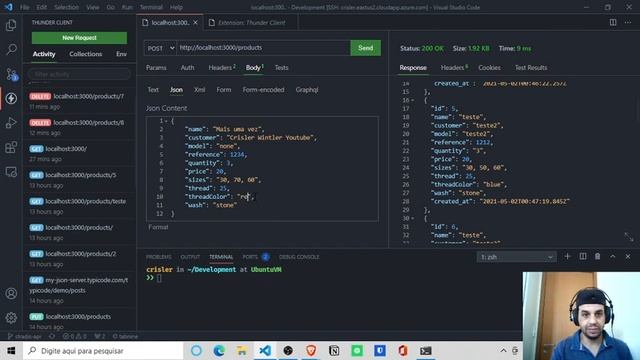Open Microsoft Edge from taskbar
The image size is (640, 360).
pos(219,350)
